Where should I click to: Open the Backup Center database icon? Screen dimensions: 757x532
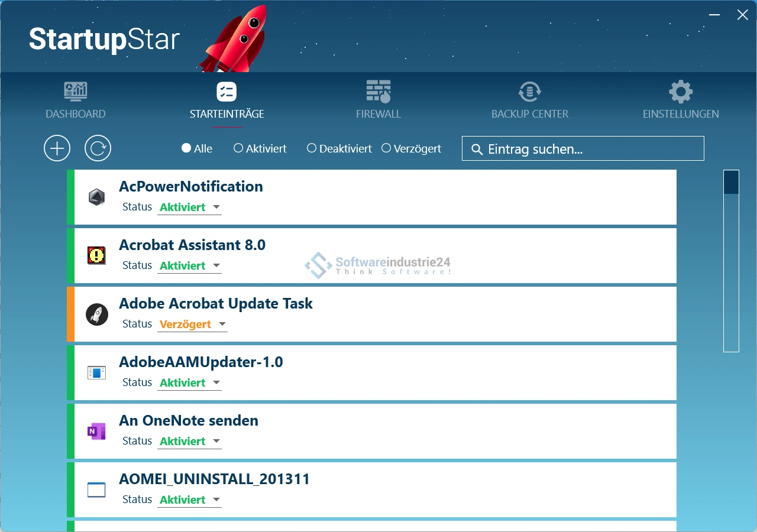(x=529, y=92)
